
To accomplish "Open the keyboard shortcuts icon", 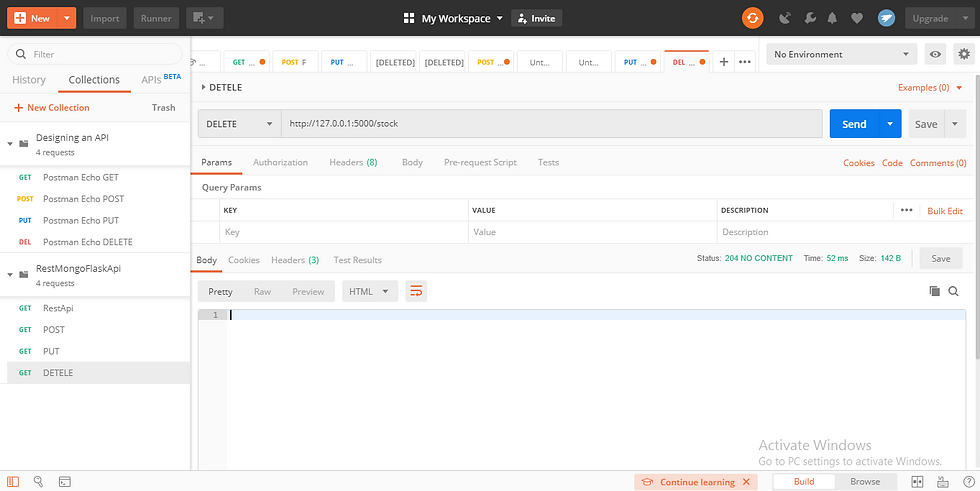I will click(x=943, y=482).
